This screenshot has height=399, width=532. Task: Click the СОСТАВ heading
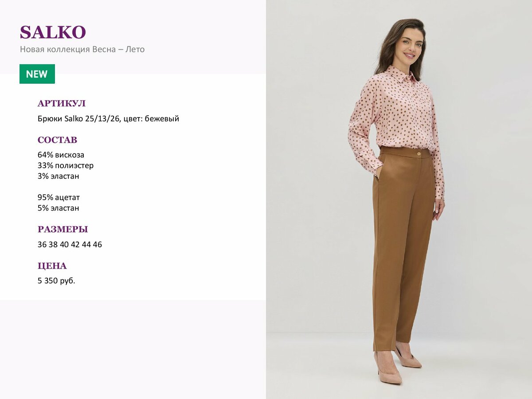(57, 140)
